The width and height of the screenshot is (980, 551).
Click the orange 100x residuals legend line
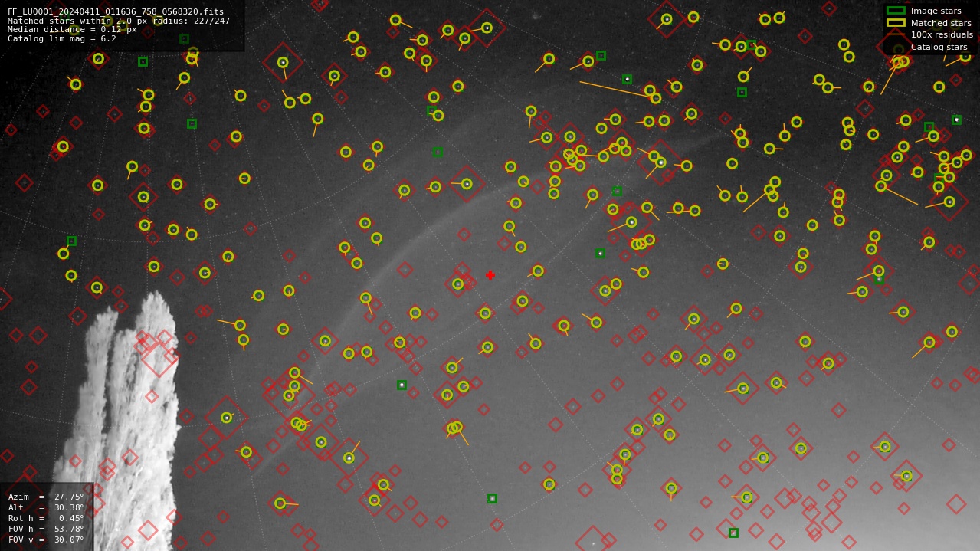point(896,34)
